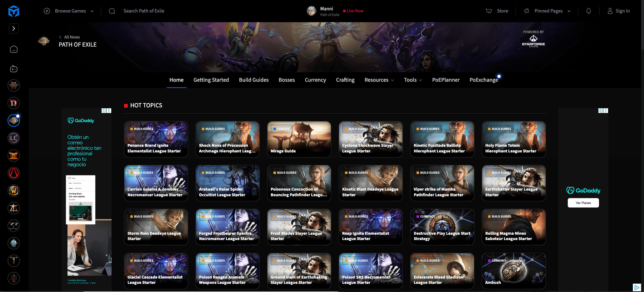Image resolution: width=644 pixels, height=292 pixels.
Task: Open Arakaali's Raise Spider Occultist card
Action: pos(227,183)
